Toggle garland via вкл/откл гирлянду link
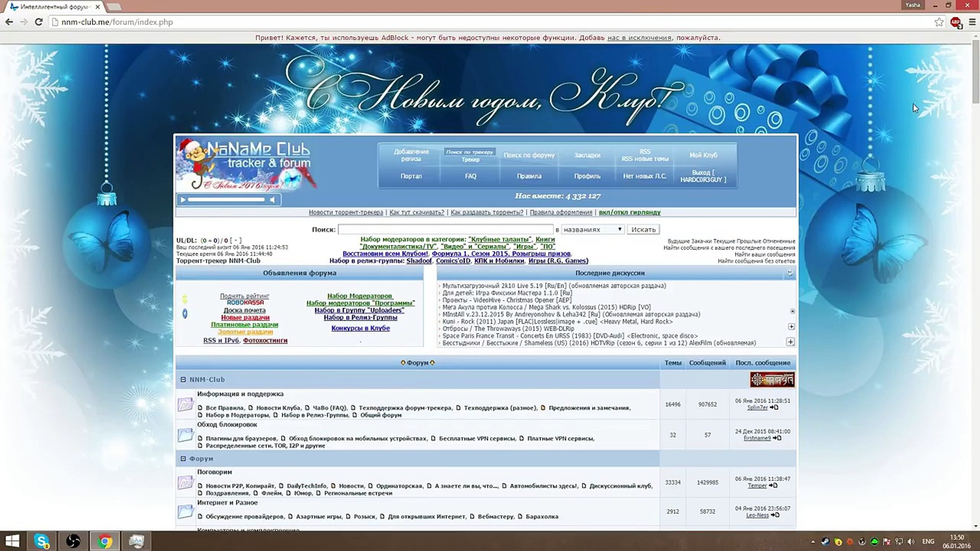 coord(629,212)
